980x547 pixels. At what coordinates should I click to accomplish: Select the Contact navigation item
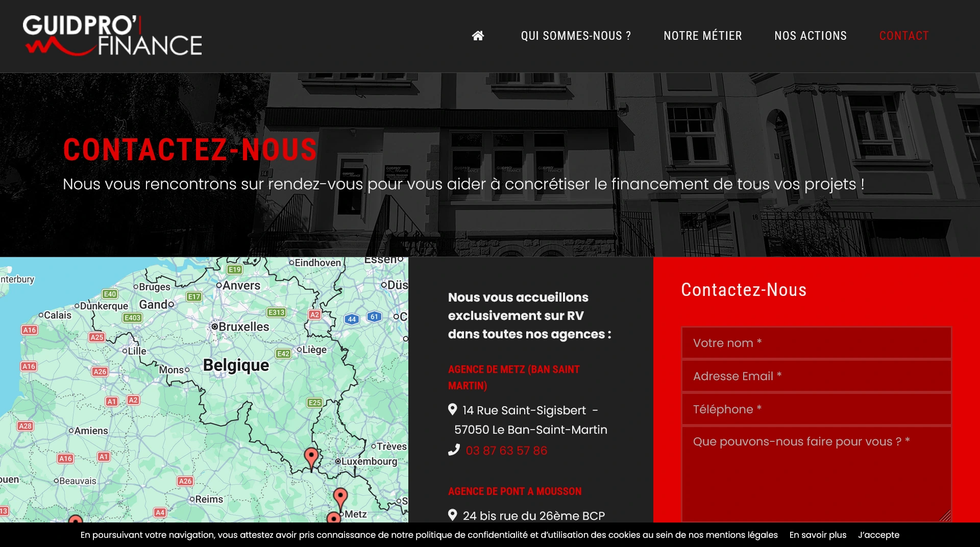pyautogui.click(x=903, y=36)
